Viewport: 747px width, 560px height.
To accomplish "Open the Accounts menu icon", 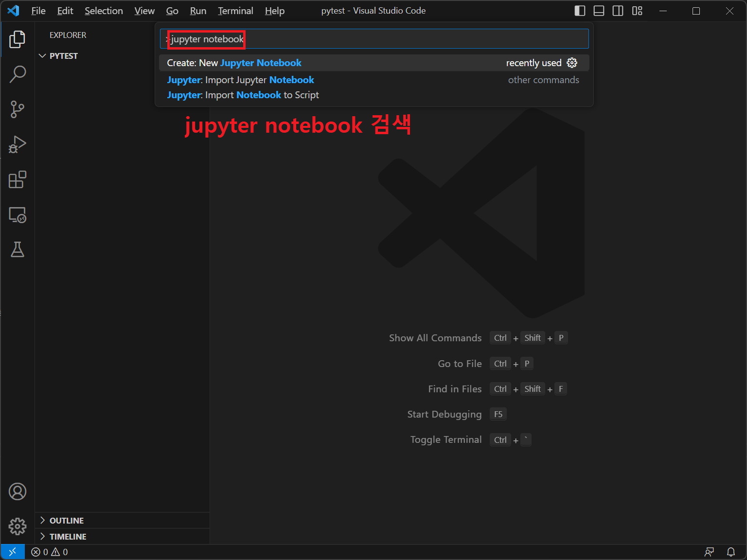I will pos(18,491).
